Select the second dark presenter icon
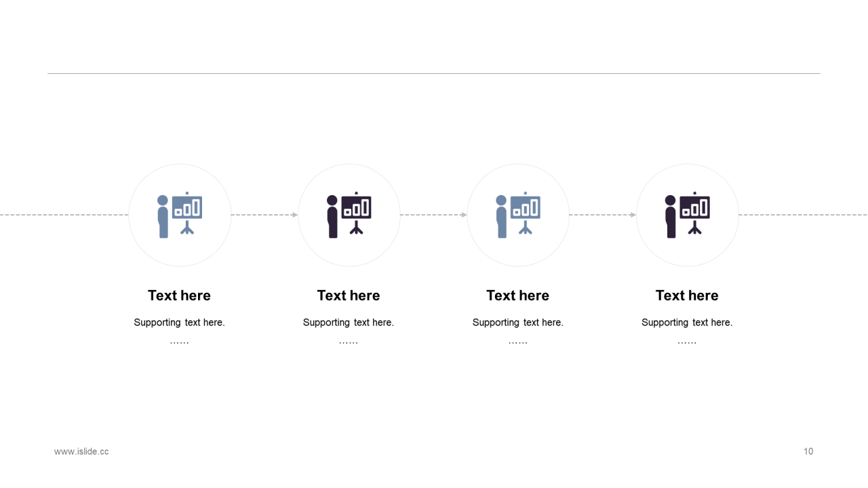The image size is (868, 488). tap(349, 215)
